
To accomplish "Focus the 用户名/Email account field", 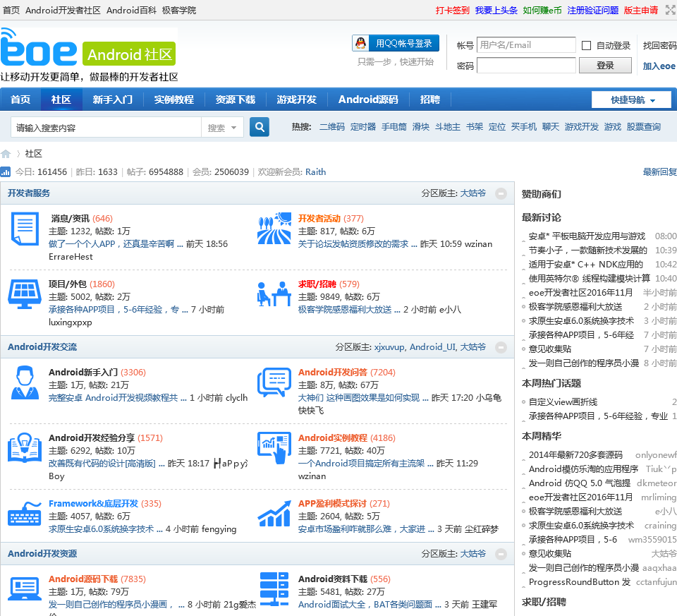I will [x=526, y=45].
